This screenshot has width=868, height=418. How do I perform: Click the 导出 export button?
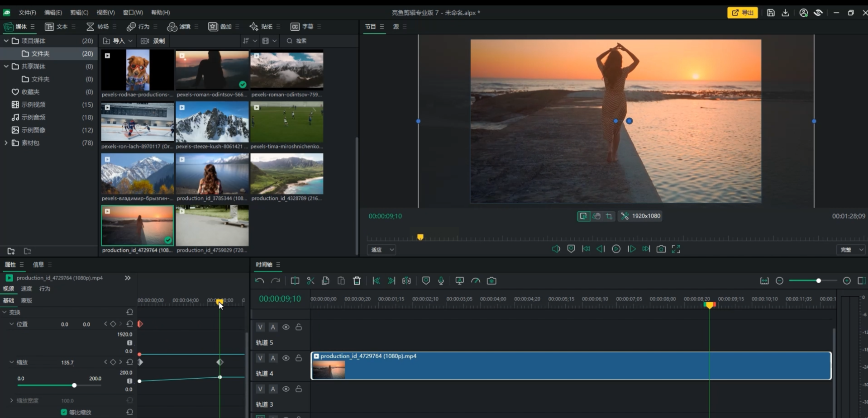click(742, 13)
